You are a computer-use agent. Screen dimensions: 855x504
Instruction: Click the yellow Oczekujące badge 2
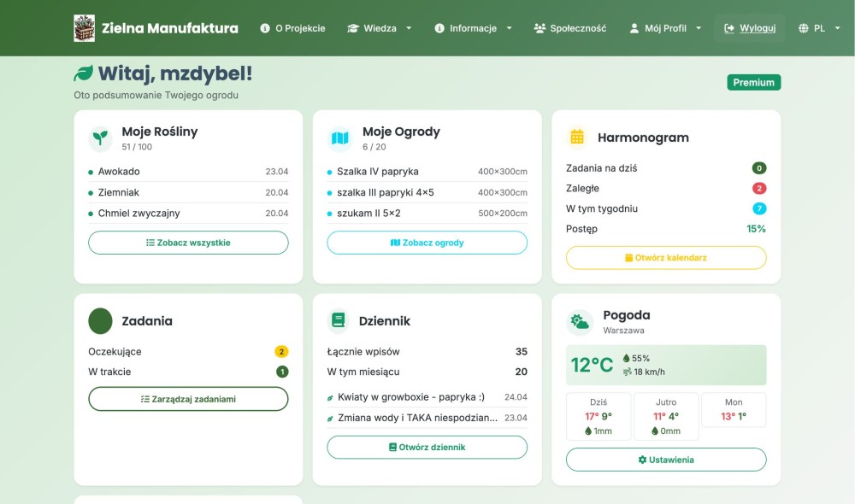[281, 351]
